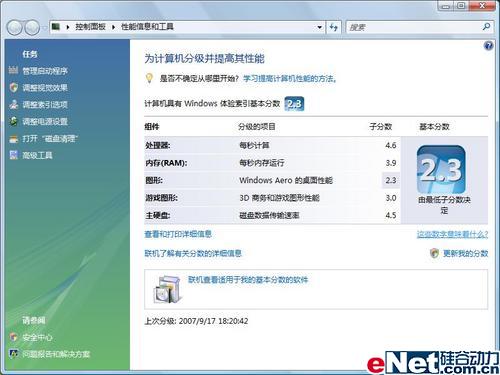Click 联机查看适用于我的基本分数的软件 link
Image resolution: width=500 pixels, height=375 pixels.
(248, 279)
